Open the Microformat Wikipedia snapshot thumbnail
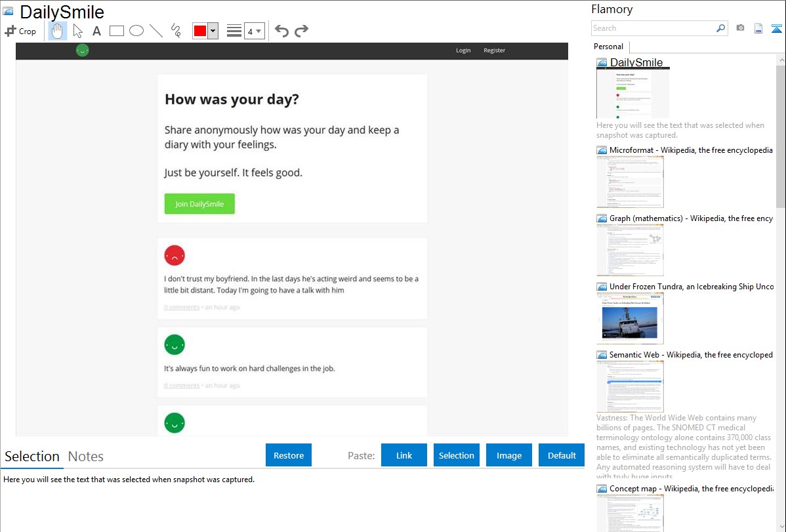 [630, 182]
